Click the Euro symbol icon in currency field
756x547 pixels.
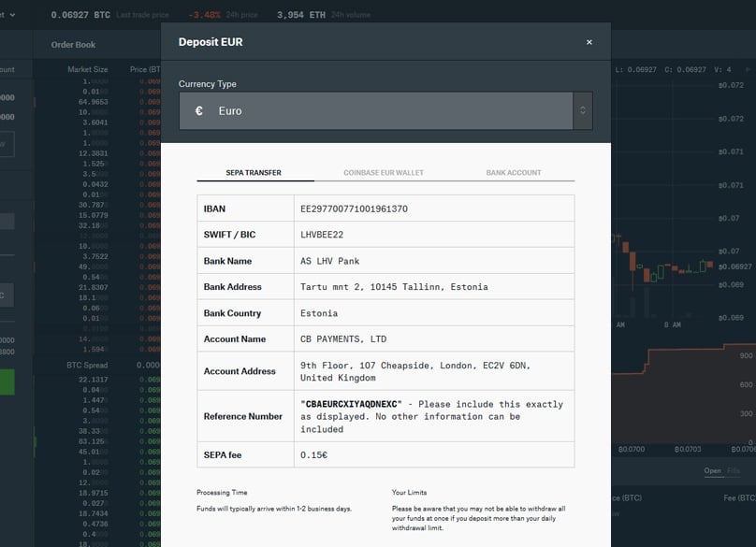(198, 111)
